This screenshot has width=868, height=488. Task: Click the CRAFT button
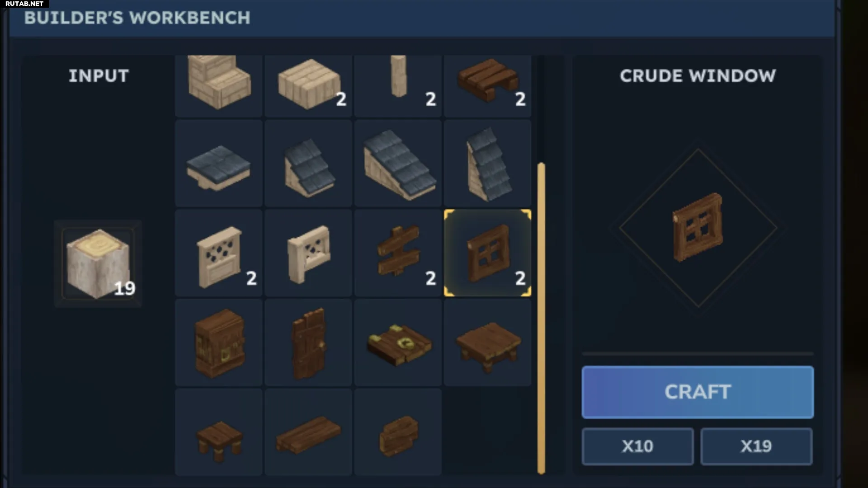(698, 392)
